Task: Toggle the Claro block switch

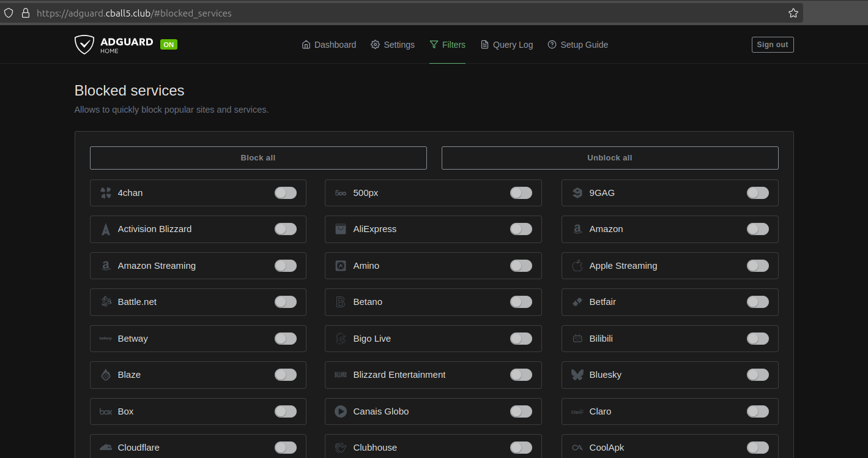Action: pyautogui.click(x=758, y=411)
